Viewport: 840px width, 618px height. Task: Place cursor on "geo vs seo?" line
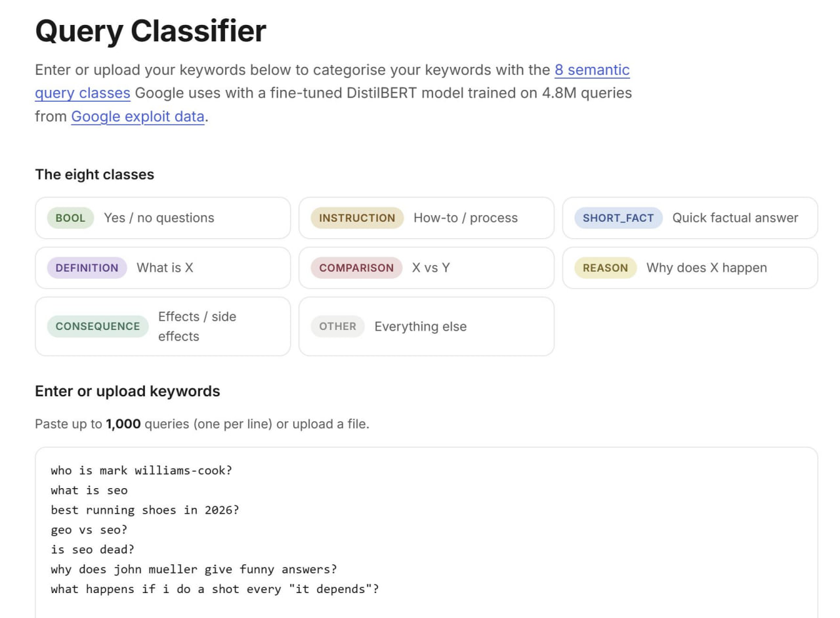click(89, 529)
